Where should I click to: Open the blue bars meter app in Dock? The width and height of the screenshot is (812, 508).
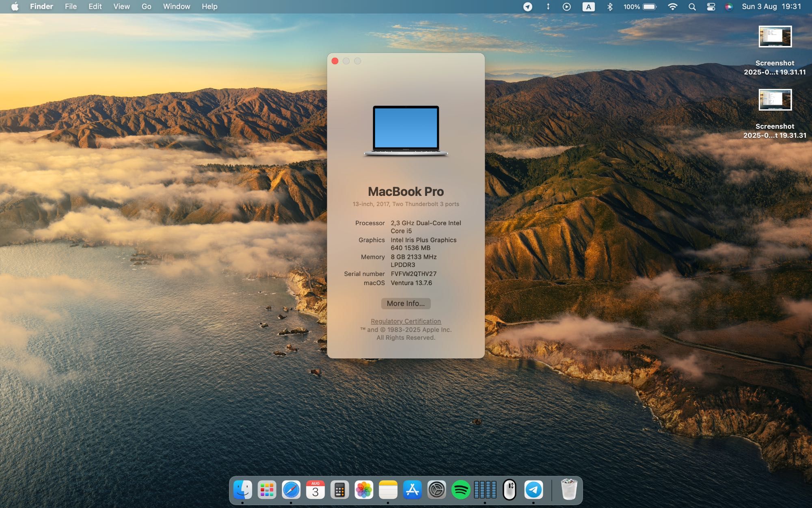tap(485, 490)
